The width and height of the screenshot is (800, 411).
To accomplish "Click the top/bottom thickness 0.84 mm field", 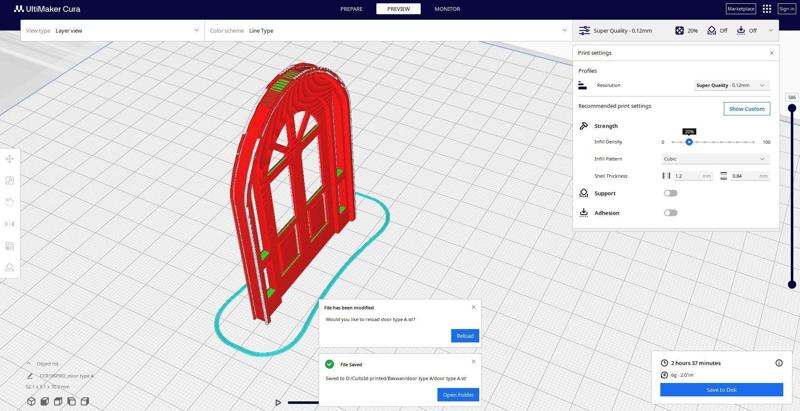I will tap(750, 176).
